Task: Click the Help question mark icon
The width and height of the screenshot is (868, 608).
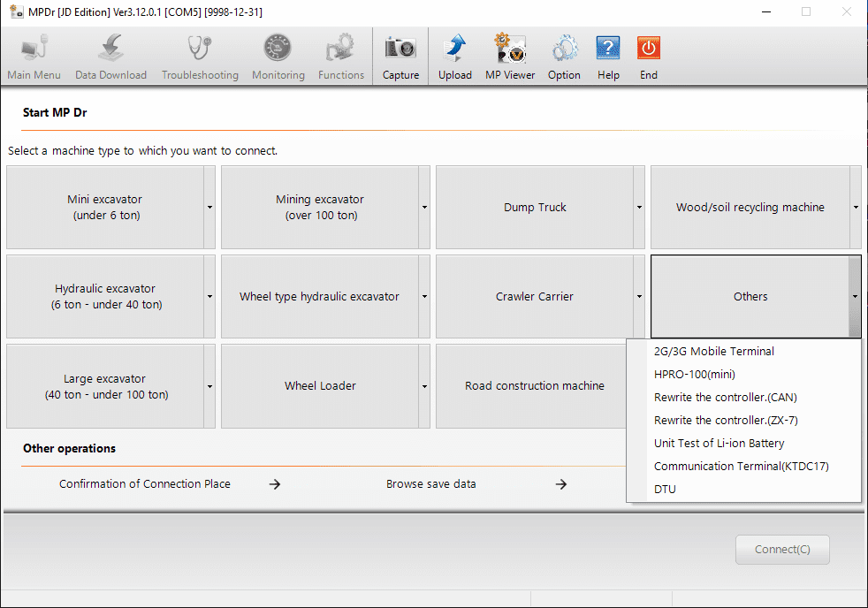Action: [x=608, y=49]
